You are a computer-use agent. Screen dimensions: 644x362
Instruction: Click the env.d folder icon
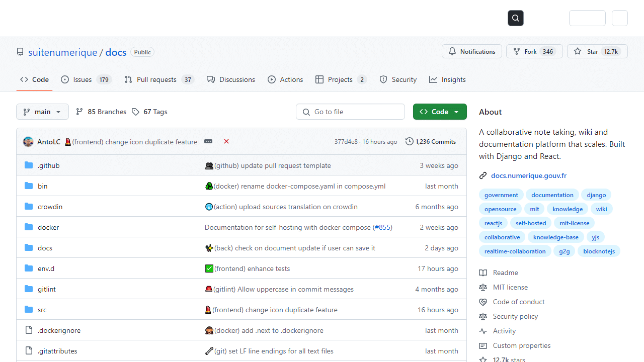(x=29, y=268)
